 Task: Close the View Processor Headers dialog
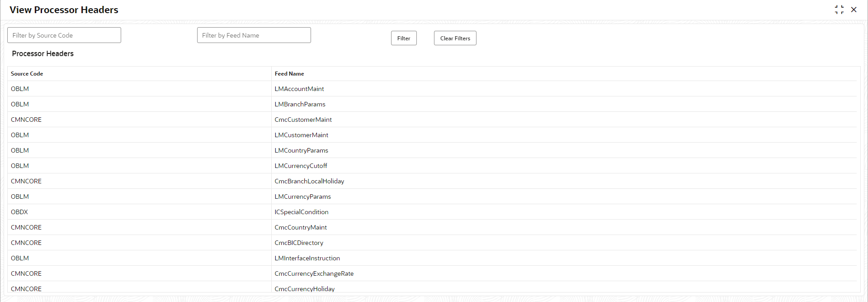(854, 10)
